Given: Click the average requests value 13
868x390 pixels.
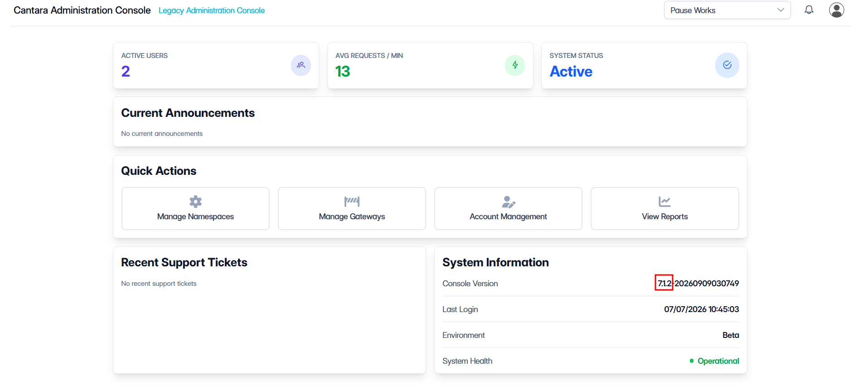Looking at the screenshot, I should [343, 72].
